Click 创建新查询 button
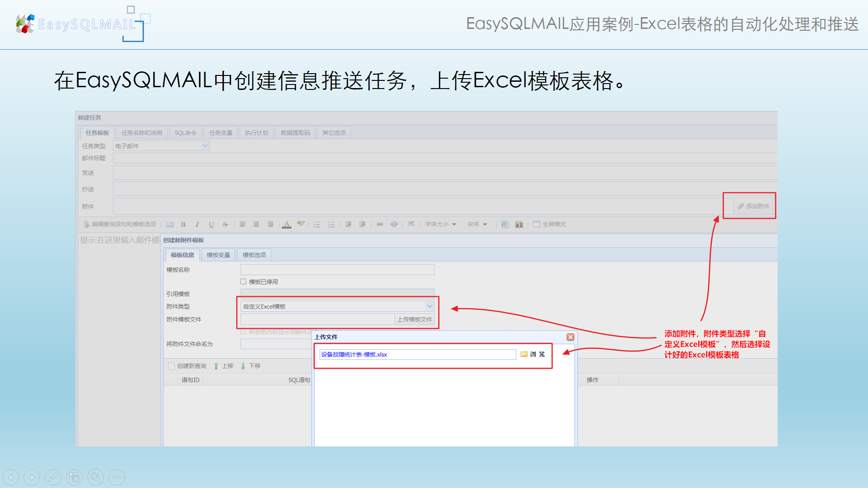This screenshot has width=868, height=488. click(187, 366)
